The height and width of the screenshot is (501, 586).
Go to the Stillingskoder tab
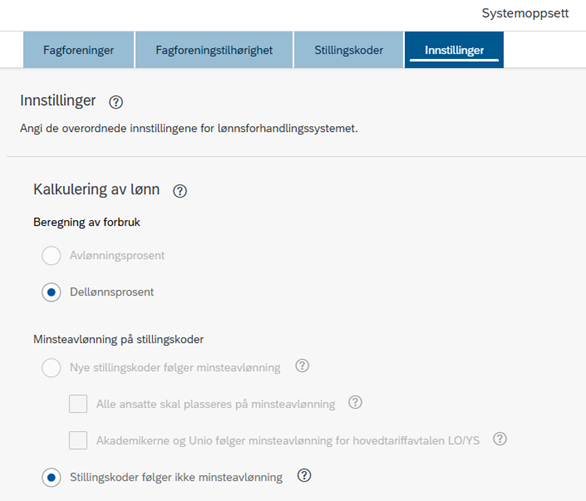(349, 50)
